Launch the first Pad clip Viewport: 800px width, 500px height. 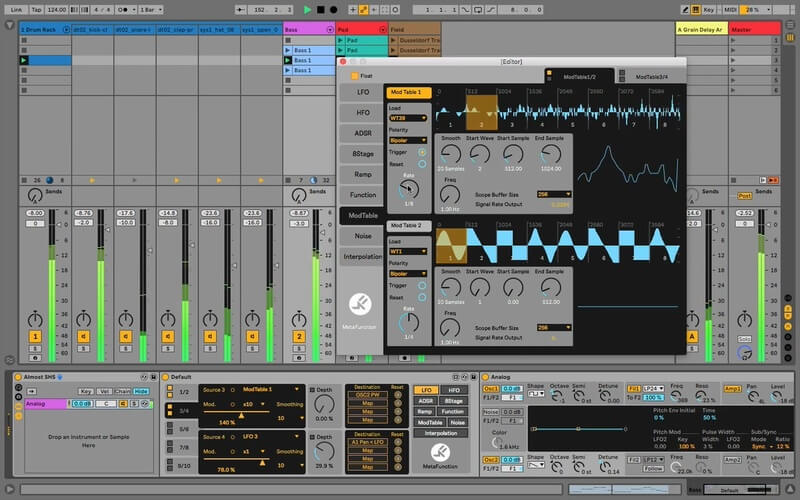pyautogui.click(x=340, y=40)
